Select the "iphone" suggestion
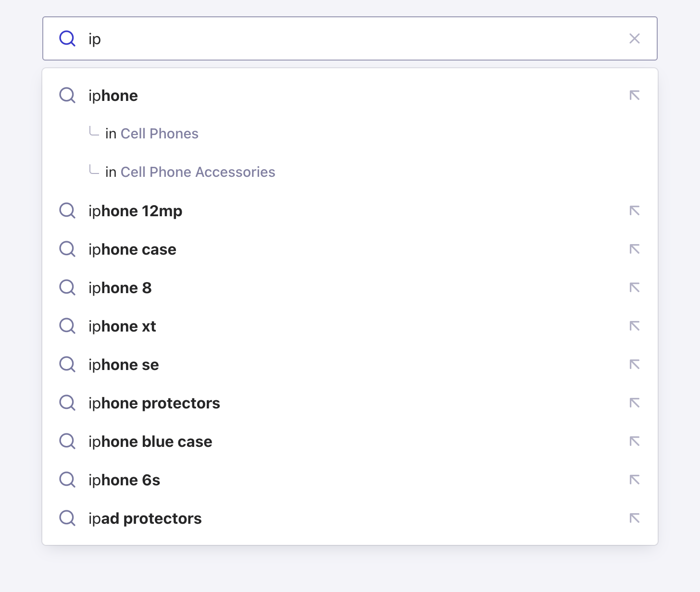This screenshot has height=592, width=700. (113, 95)
